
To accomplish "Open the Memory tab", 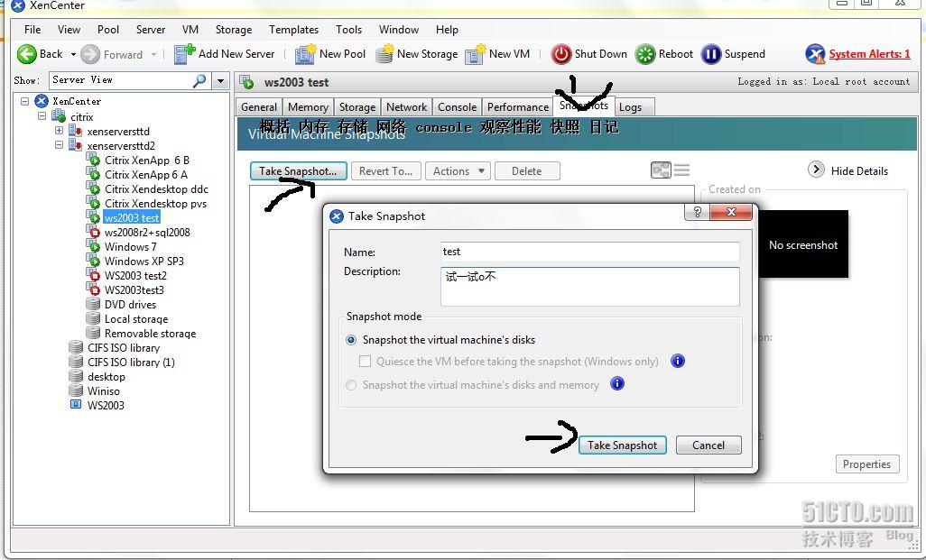I will (x=308, y=106).
